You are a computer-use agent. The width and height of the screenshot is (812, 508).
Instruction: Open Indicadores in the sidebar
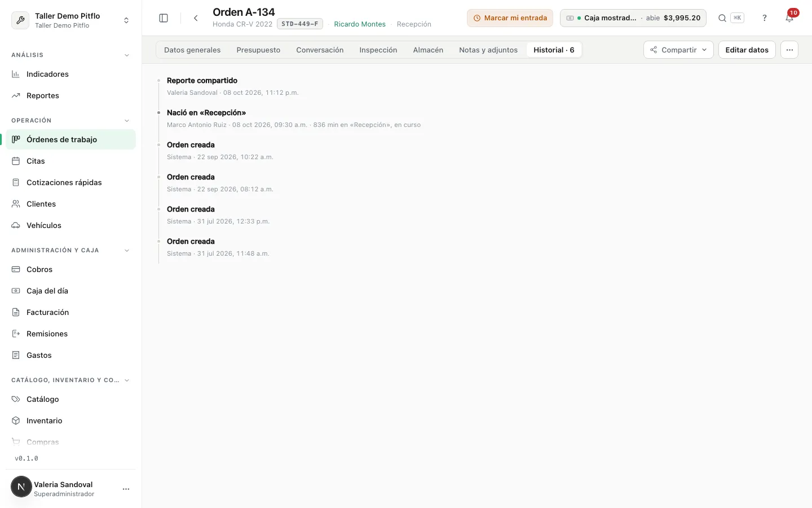coord(71,74)
